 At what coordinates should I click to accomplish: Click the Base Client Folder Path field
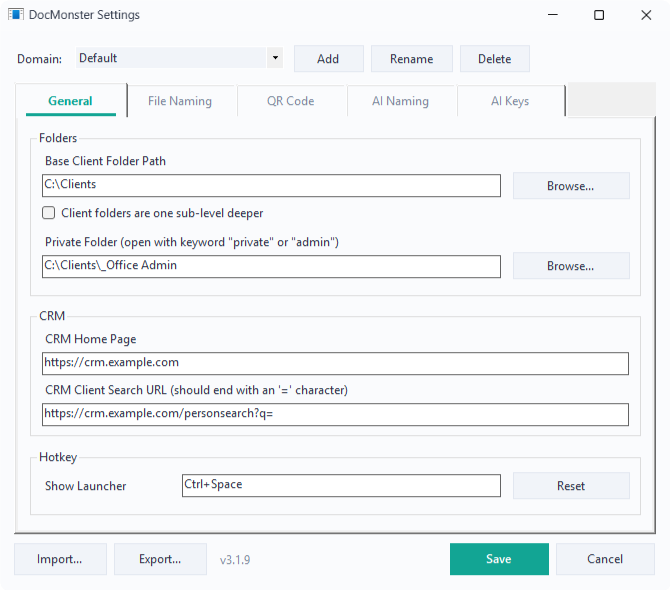pyautogui.click(x=271, y=185)
